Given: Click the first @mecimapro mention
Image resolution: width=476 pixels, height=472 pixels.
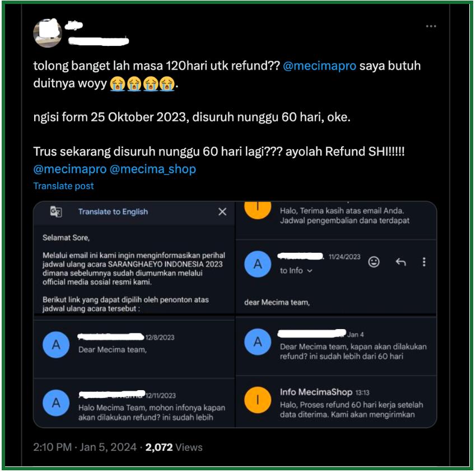Looking at the screenshot, I should coord(320,66).
